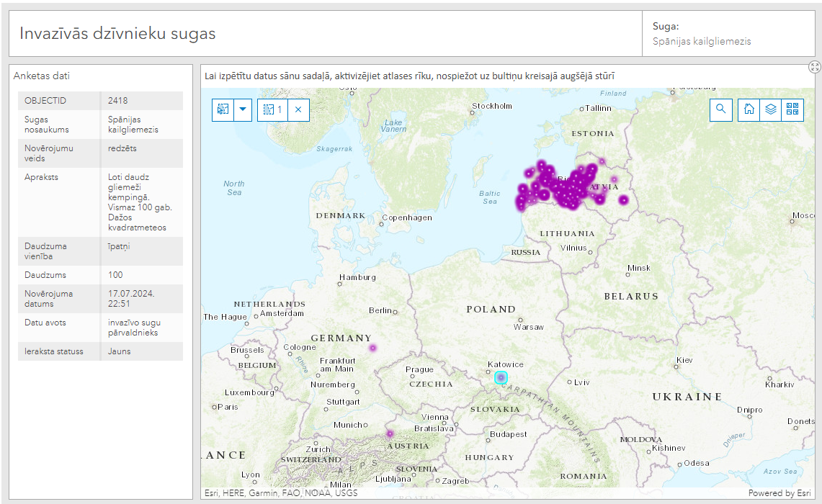Click the Spānijas kailgliemezis species filter value
Viewport: 822px width, 504px height.
(702, 42)
